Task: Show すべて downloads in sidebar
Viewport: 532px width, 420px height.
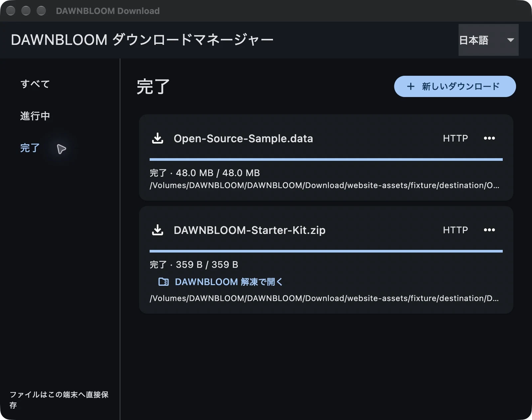Action: coord(35,84)
